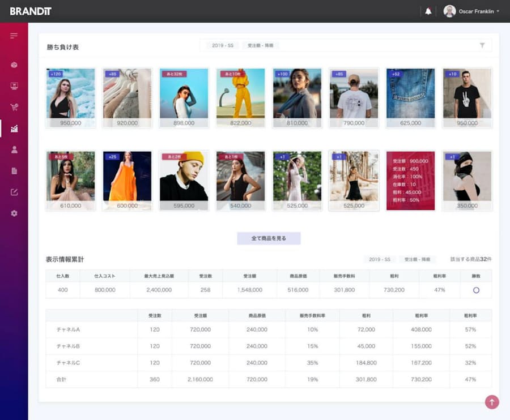Select the bar chart analytics icon
Image resolution: width=510 pixels, height=420 pixels.
tap(14, 128)
